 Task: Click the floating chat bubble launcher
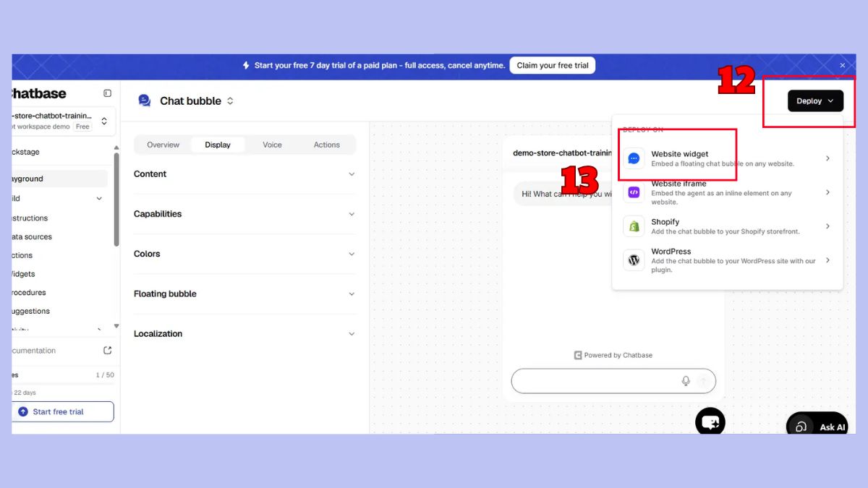pyautogui.click(x=710, y=421)
